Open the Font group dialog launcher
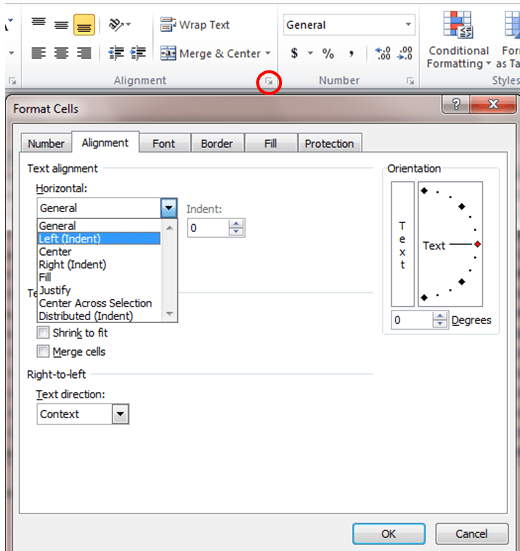This screenshot has width=520, height=551. tap(12, 81)
